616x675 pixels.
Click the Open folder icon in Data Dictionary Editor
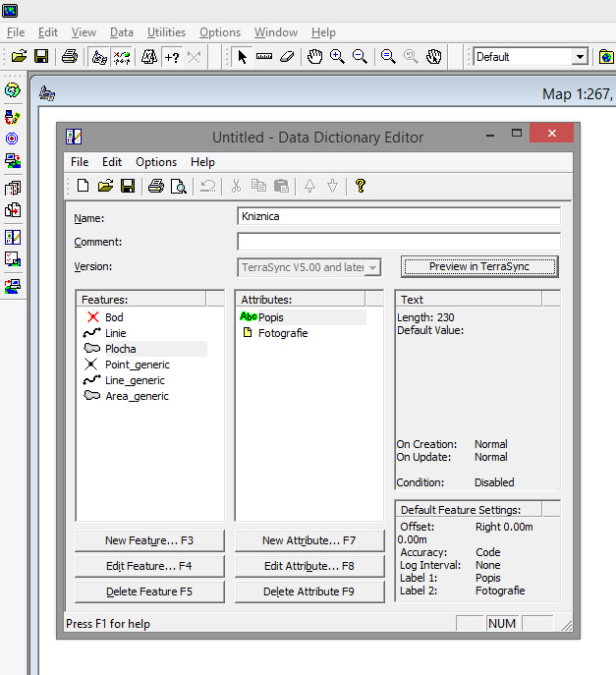click(x=105, y=186)
